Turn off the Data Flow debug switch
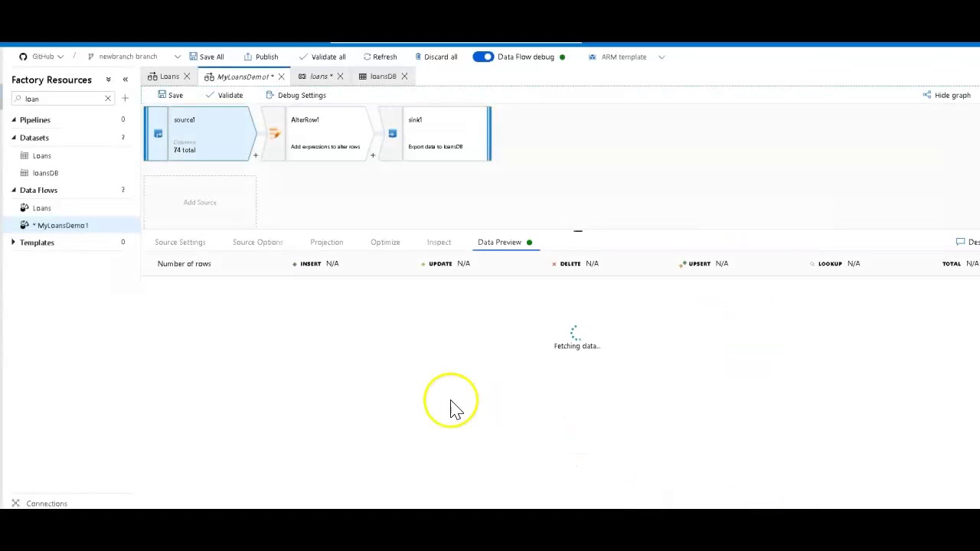The image size is (980, 551). click(x=483, y=57)
